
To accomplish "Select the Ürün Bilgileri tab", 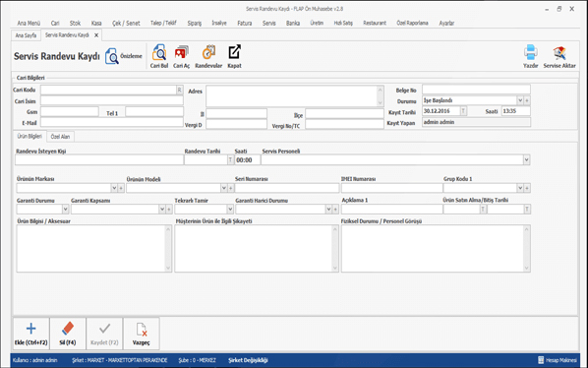I will tap(29, 136).
